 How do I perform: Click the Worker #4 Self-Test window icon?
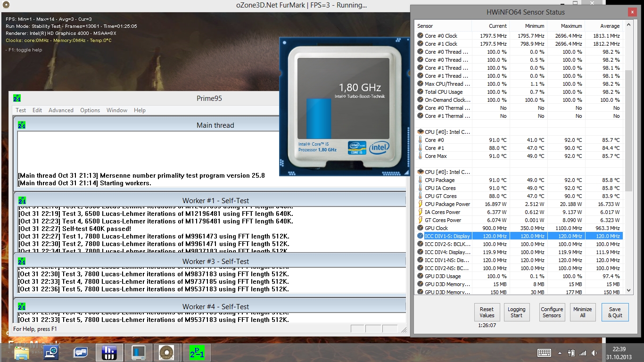(22, 306)
